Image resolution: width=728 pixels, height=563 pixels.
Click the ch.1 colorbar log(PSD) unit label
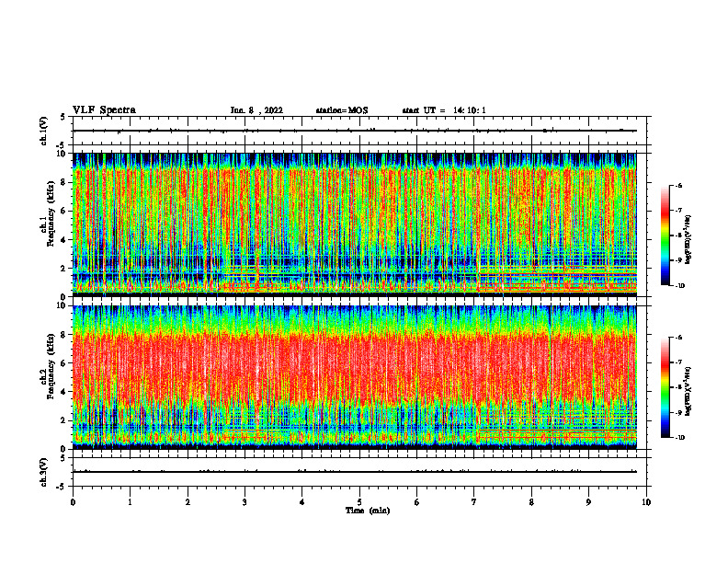click(x=688, y=240)
